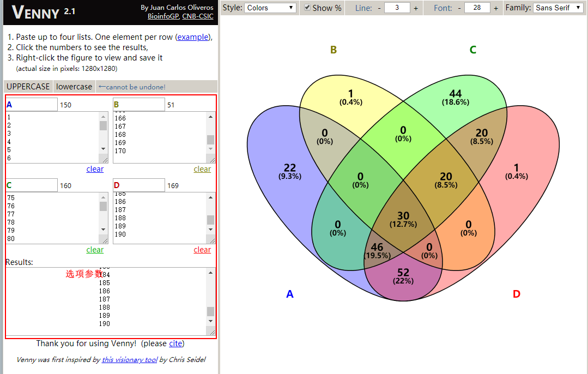
Task: Convert lists with lowercase button
Action: coord(74,87)
